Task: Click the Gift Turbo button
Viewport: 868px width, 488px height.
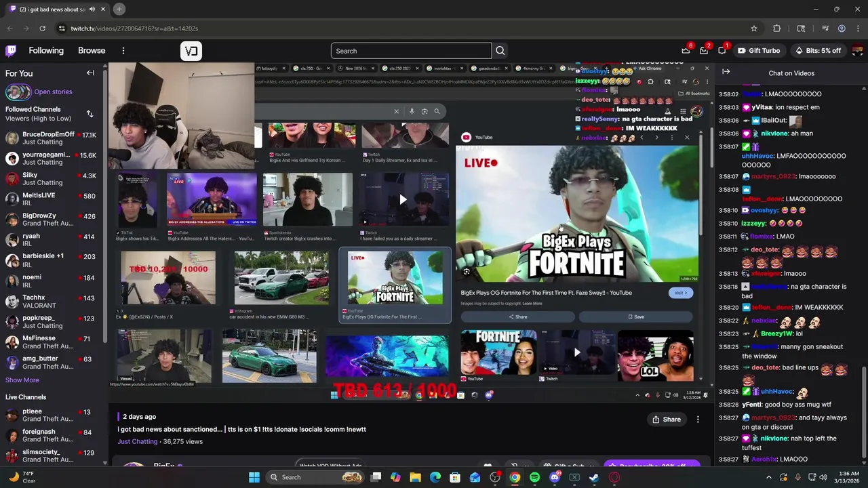Action: click(x=759, y=51)
